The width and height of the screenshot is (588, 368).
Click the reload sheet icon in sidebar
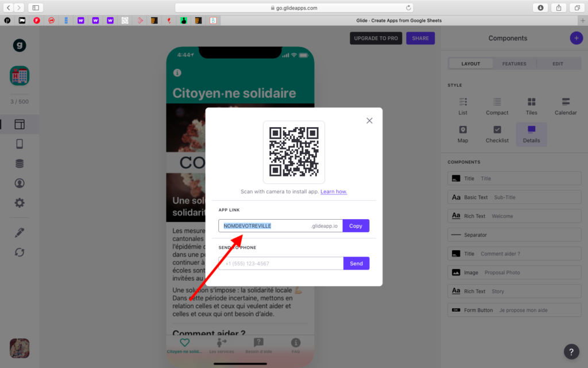pos(20,252)
